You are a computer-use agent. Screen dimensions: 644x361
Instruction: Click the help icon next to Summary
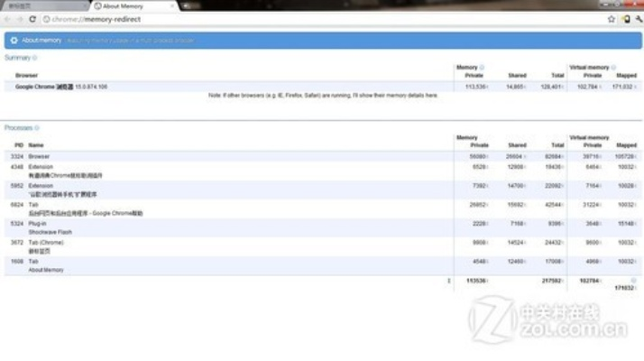point(35,58)
